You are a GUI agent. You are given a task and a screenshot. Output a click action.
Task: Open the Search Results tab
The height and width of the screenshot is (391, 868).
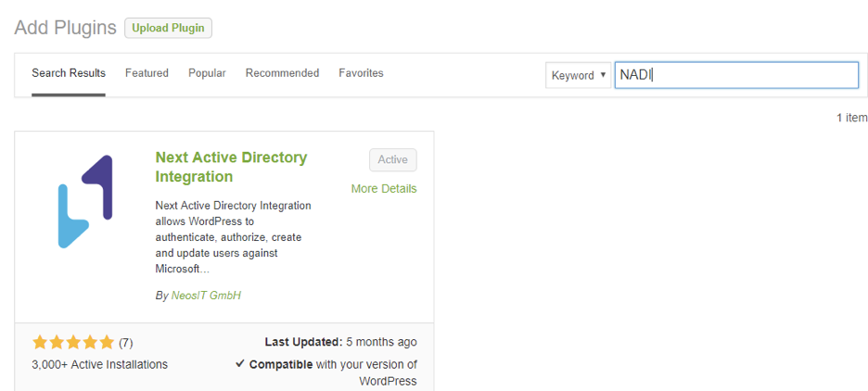[x=69, y=73]
